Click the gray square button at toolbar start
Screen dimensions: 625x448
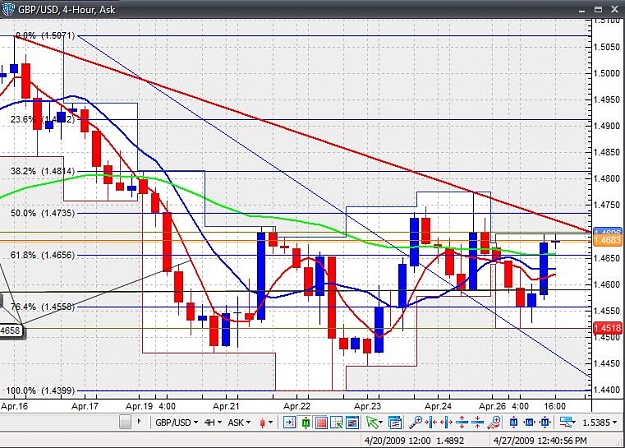pos(125,422)
